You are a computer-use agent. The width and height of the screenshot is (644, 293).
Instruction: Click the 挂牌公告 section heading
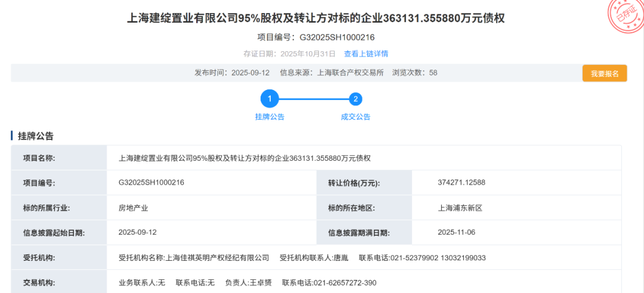tap(36, 136)
